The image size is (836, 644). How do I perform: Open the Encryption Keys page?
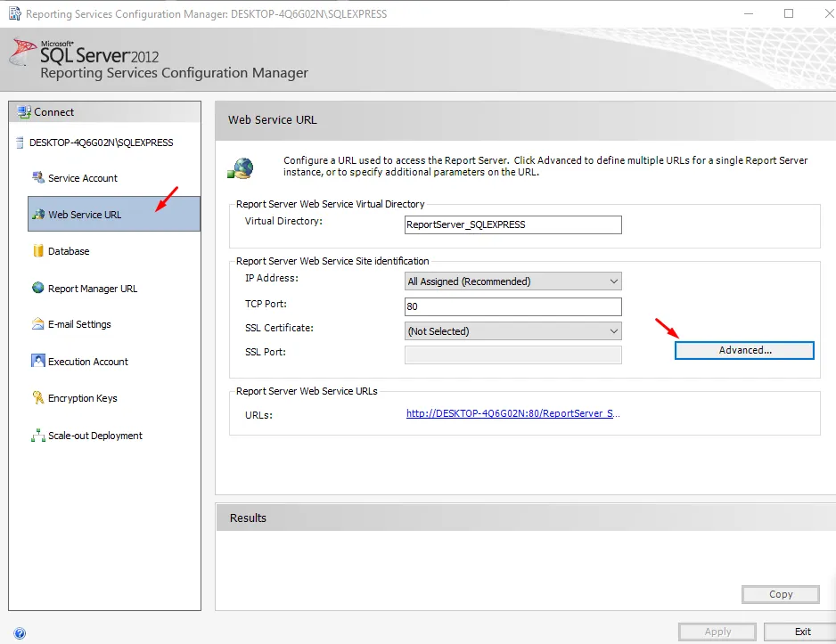(x=83, y=398)
